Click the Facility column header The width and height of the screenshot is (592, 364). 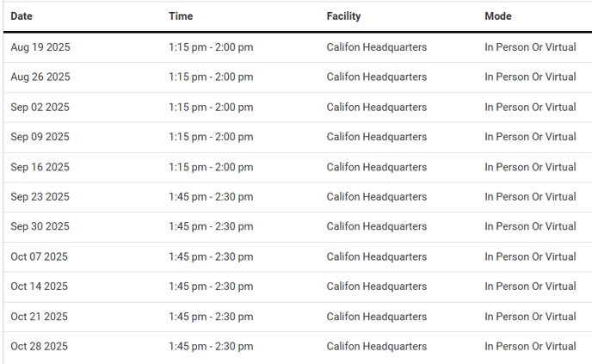pos(343,16)
